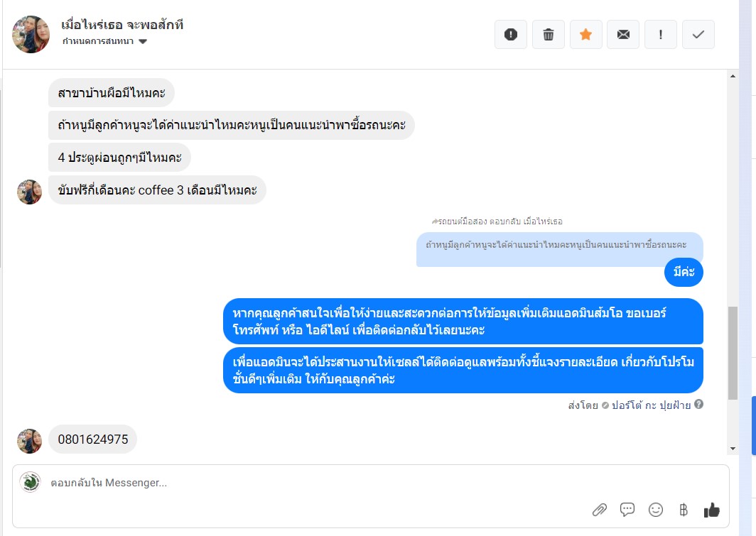The image size is (756, 536).
Task: Send a thumbs-up like
Action: (x=712, y=510)
